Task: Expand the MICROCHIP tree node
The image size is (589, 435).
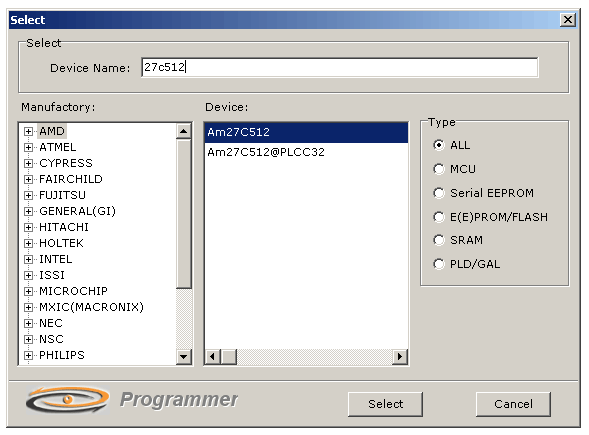Action: (28, 291)
